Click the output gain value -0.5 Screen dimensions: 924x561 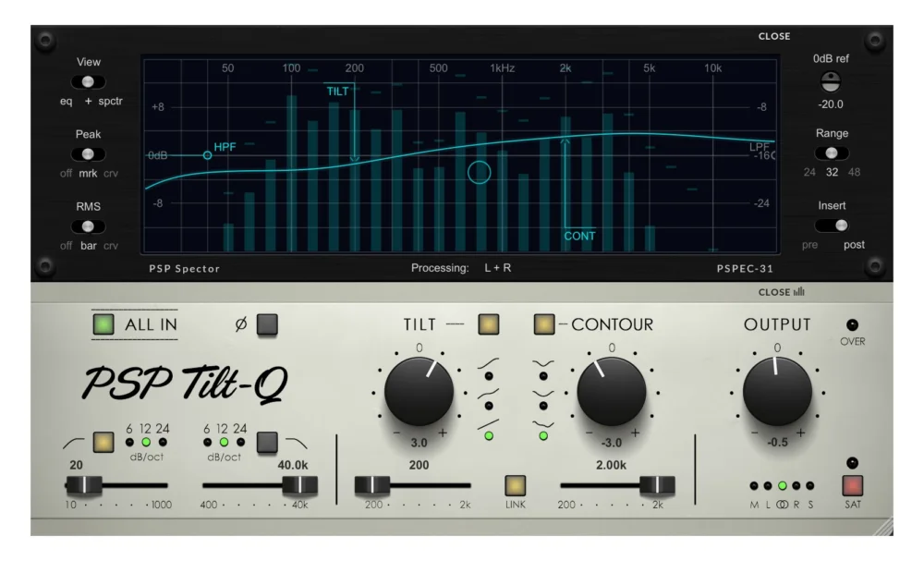tap(777, 443)
